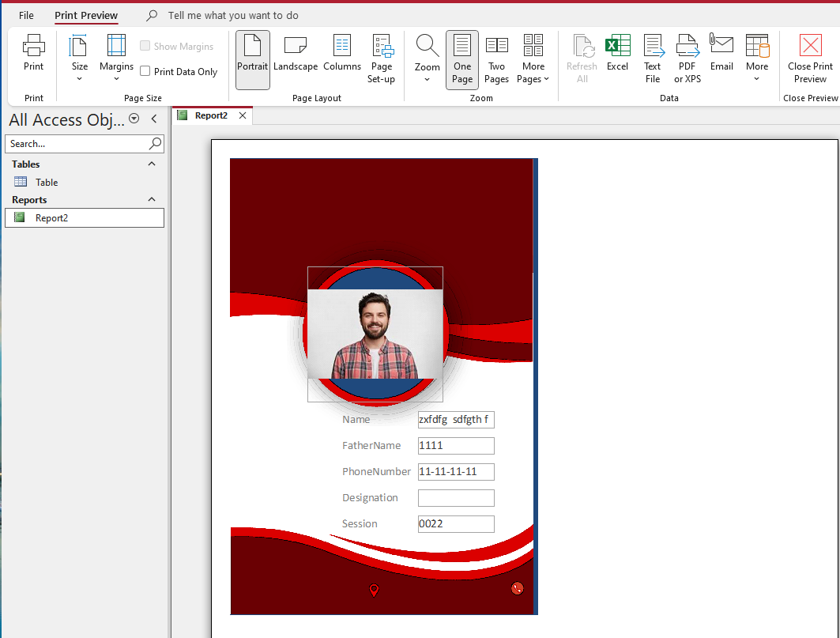Image resolution: width=840 pixels, height=638 pixels.
Task: Export report to Text File
Action: tap(653, 59)
